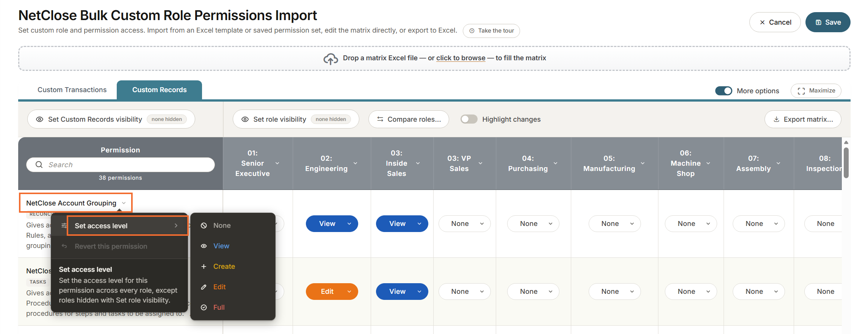Expand the 01: Senior Executive column menu

click(277, 163)
